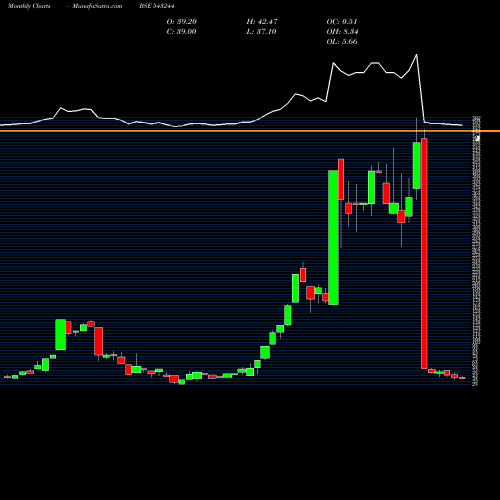Select the open value O: 39.20

[182, 22]
